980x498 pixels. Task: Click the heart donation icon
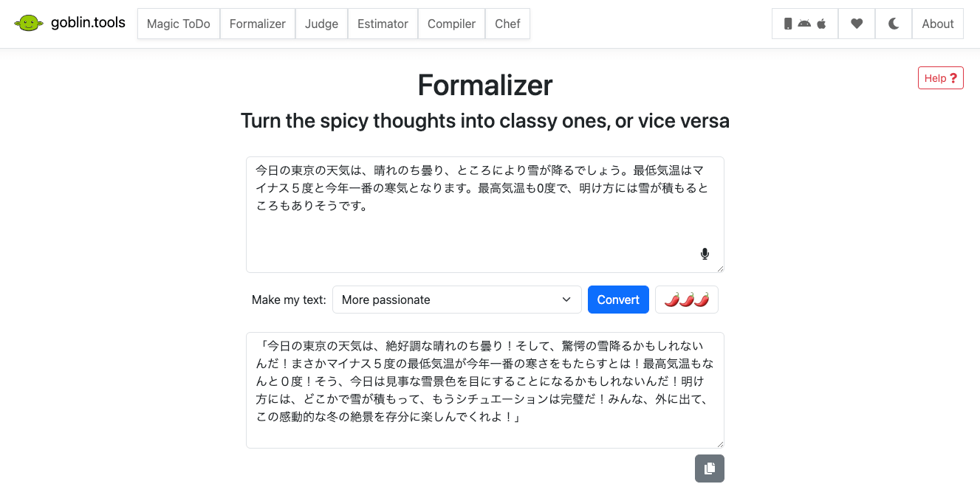pyautogui.click(x=856, y=24)
